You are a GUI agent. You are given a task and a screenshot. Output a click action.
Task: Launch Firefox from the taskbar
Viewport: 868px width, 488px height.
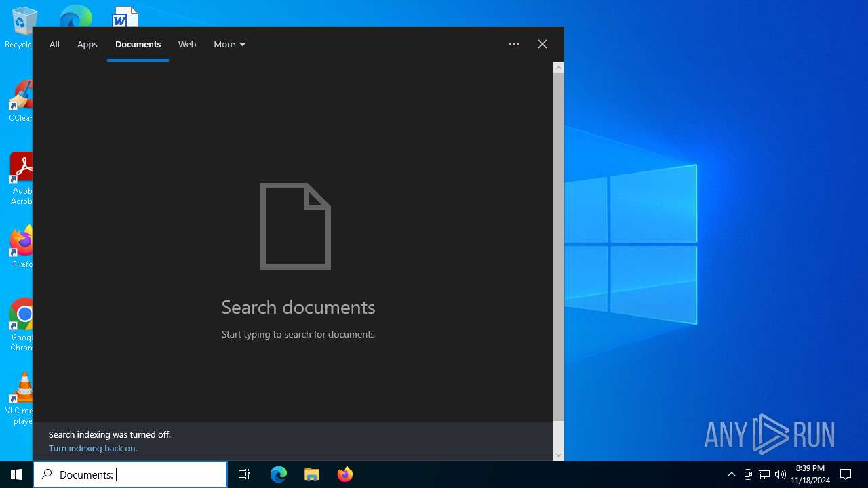345,474
